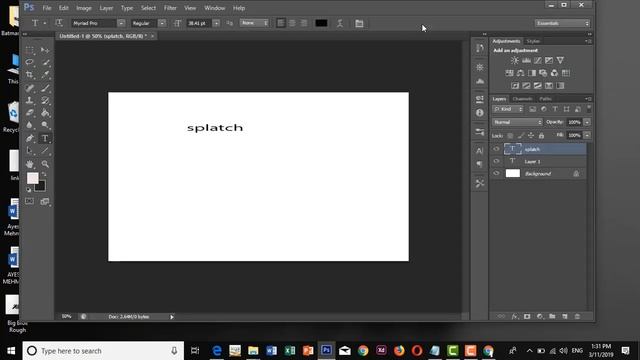Toggle Character and Paragraph panels
This screenshot has width=640, height=360.
[x=359, y=23]
